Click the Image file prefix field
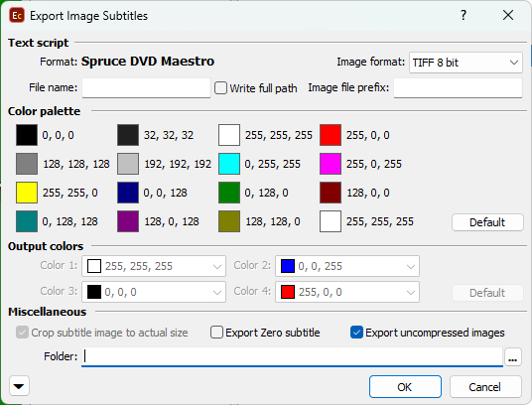Viewport: 532px width, 405px height. click(x=458, y=88)
